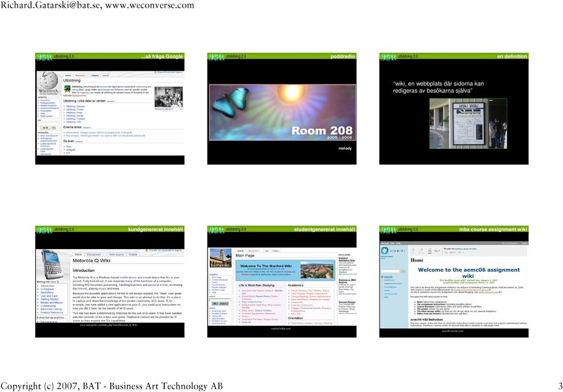Click the "2005 - 2006" text under Room 208
This screenshot has width=563, height=392.
[x=340, y=138]
